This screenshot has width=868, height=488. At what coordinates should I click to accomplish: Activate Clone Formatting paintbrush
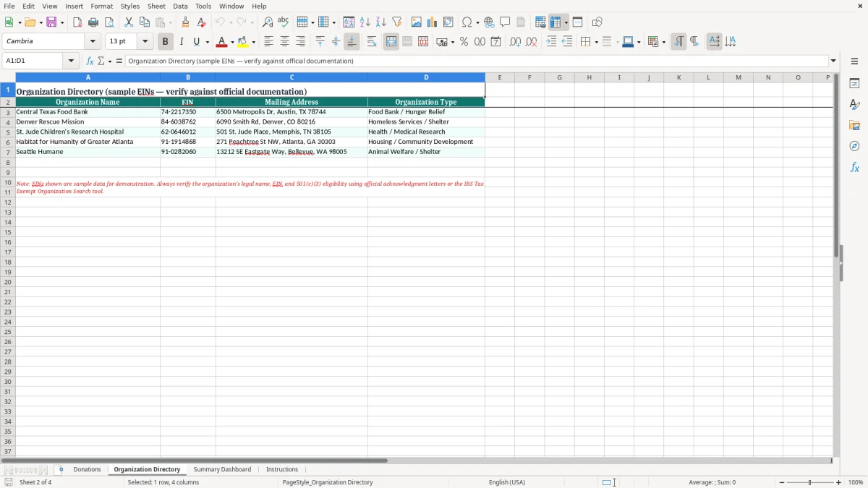[x=185, y=22]
